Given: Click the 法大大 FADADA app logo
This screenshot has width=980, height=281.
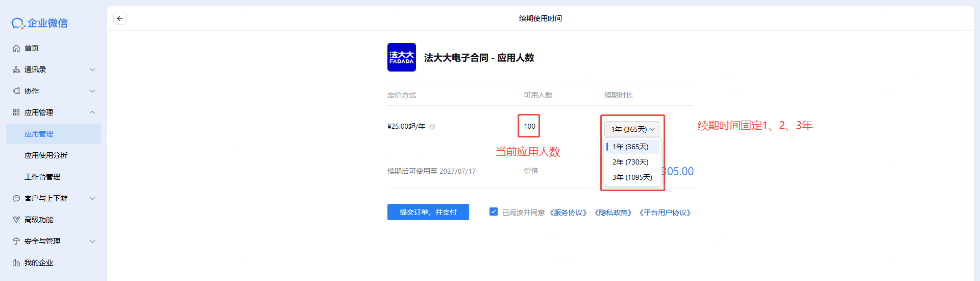Looking at the screenshot, I should 402,57.
